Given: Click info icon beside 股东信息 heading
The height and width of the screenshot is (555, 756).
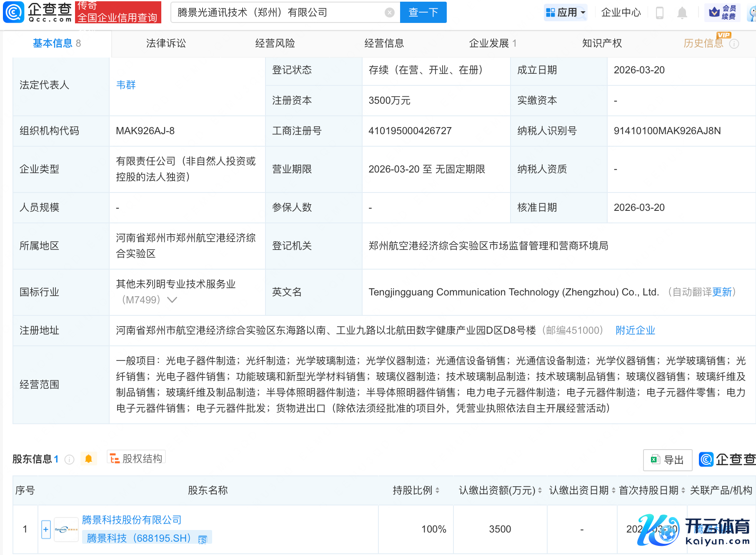Looking at the screenshot, I should tap(70, 459).
